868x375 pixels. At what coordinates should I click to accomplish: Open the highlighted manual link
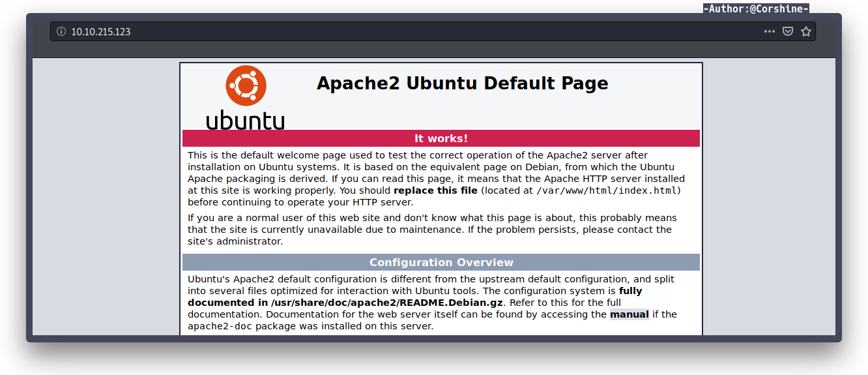tap(629, 314)
